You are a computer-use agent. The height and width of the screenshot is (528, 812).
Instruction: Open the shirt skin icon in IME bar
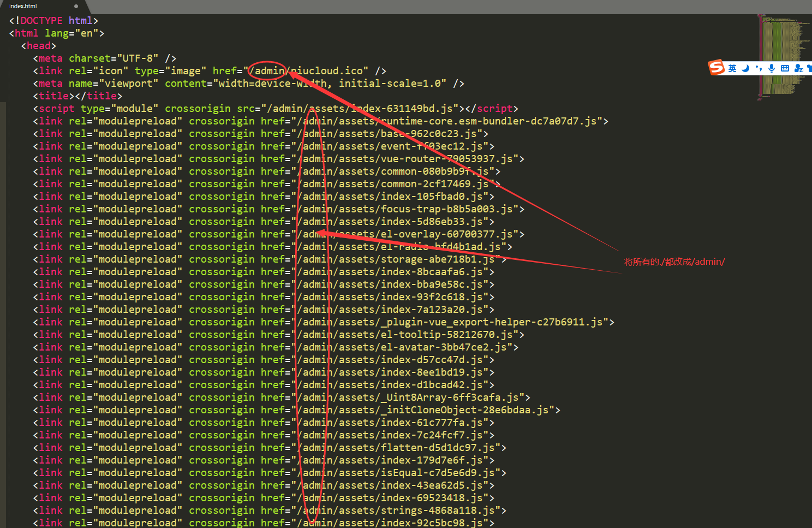pyautogui.click(x=809, y=68)
